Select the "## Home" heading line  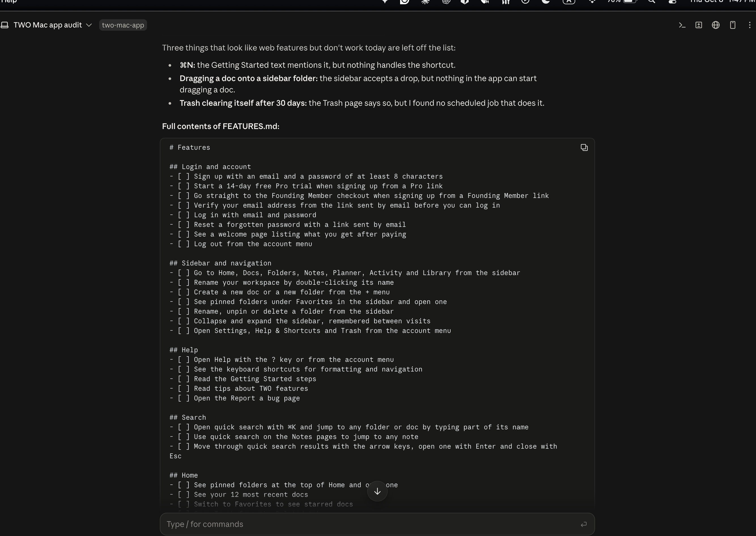(x=184, y=475)
